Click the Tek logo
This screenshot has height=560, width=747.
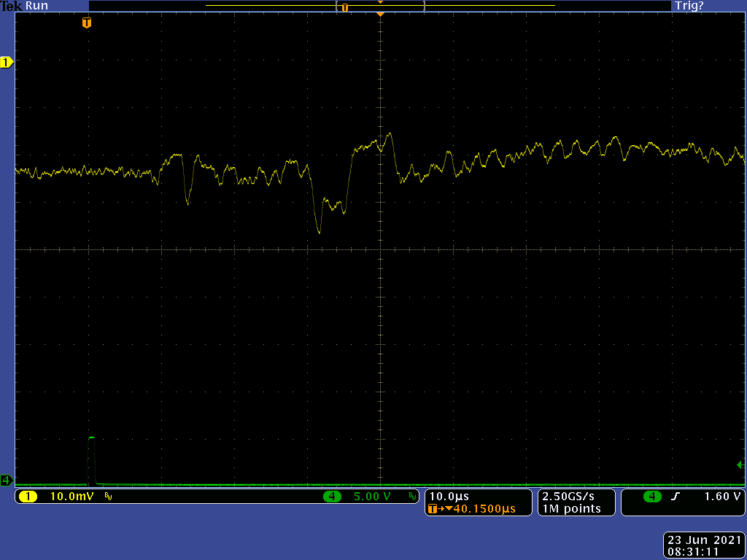12,6
